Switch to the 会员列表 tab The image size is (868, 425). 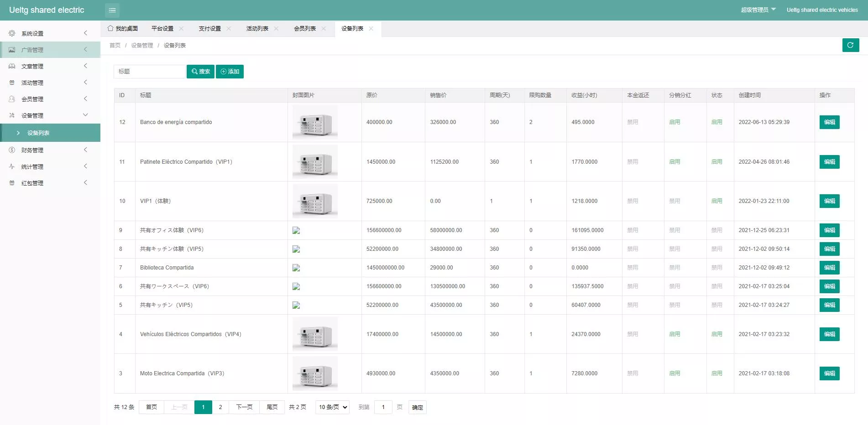[304, 28]
